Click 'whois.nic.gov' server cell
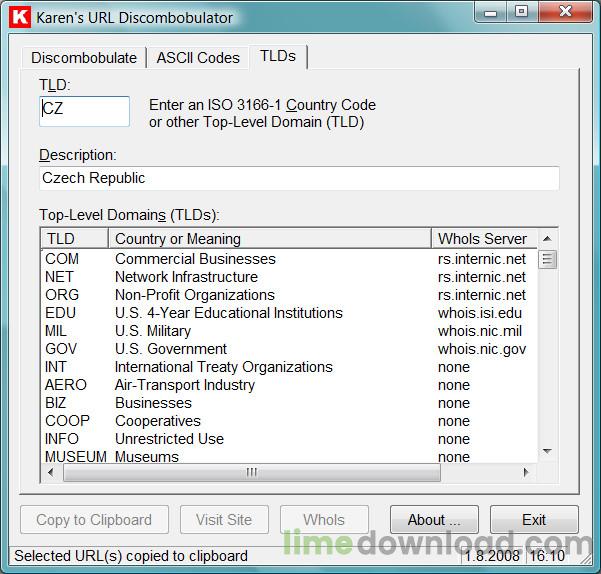The height and width of the screenshot is (574, 601). coord(482,349)
